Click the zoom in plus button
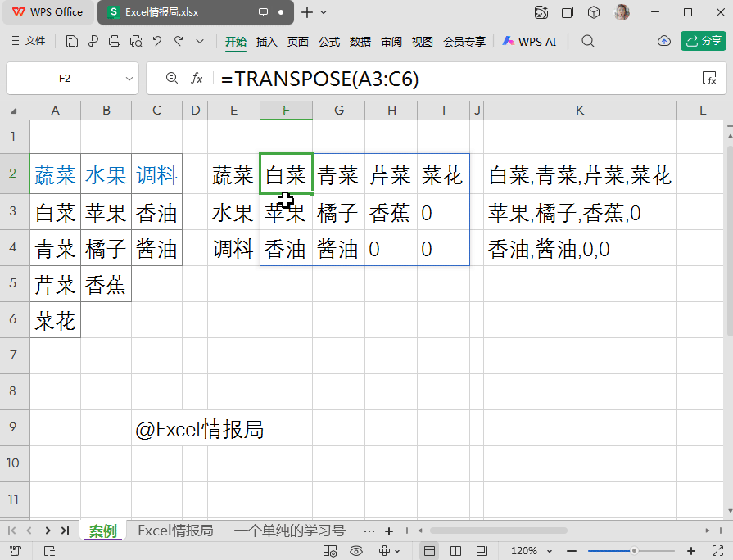The width and height of the screenshot is (733, 560). [691, 551]
